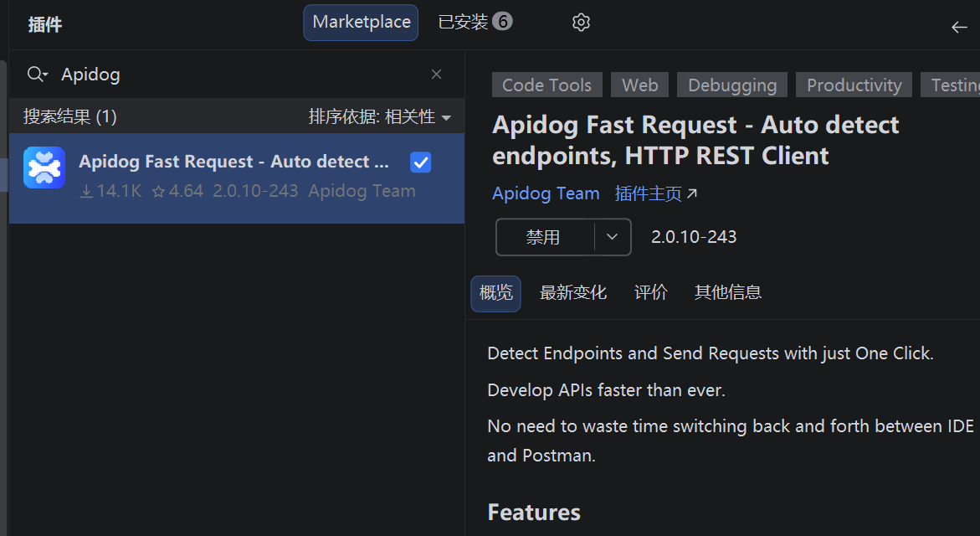
Task: Click the installed count badge 6
Action: point(502,21)
